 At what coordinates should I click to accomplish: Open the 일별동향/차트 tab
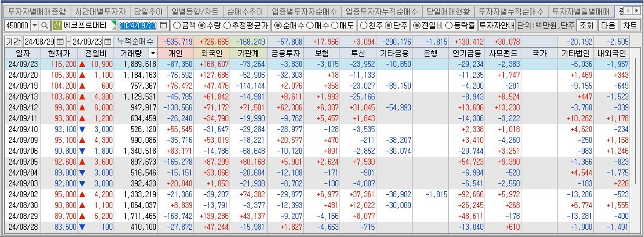point(196,12)
